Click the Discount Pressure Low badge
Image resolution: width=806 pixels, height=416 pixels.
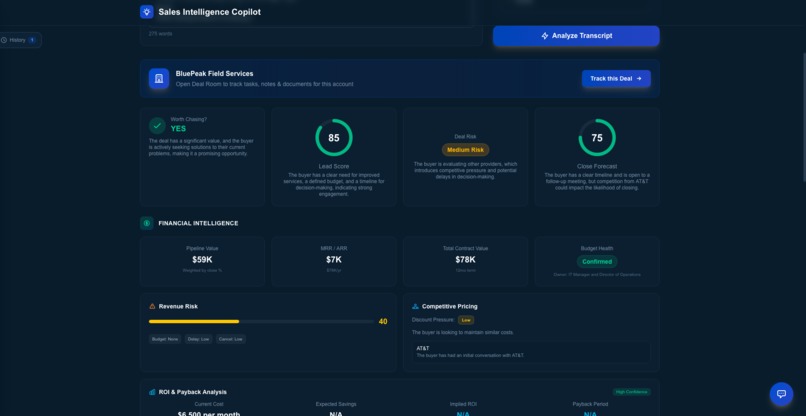tap(466, 320)
